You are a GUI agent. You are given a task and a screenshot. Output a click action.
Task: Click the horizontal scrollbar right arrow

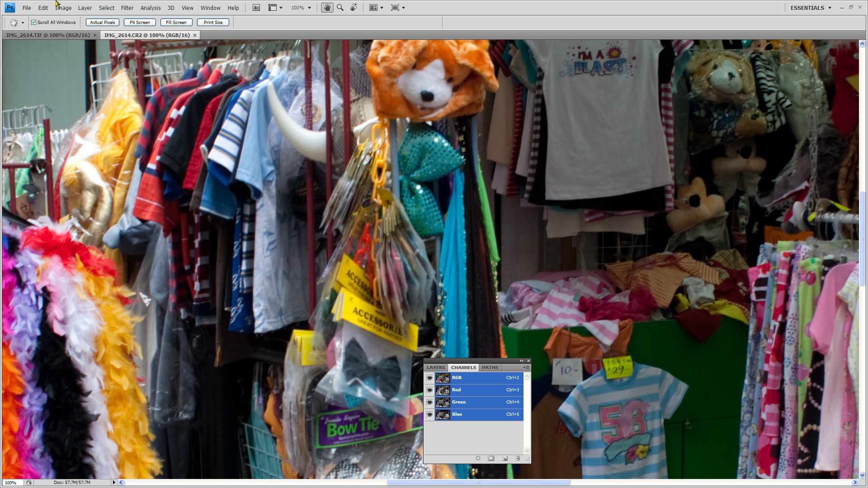coord(854,483)
